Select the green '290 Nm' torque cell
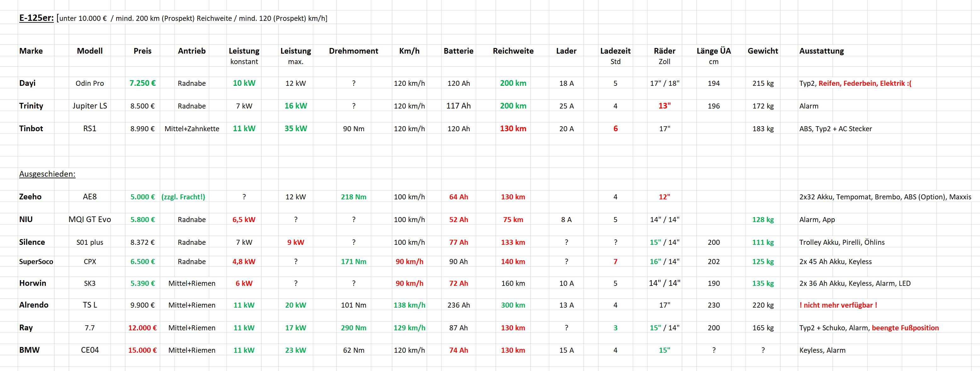This screenshot has height=371, width=980. [x=354, y=327]
